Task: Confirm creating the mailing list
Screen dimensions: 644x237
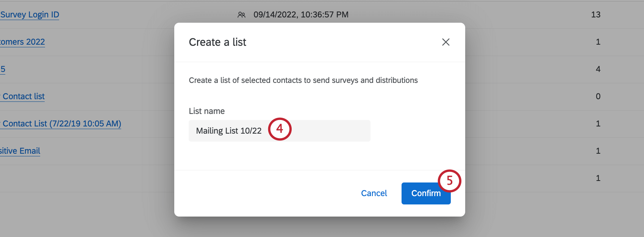Action: point(425,193)
